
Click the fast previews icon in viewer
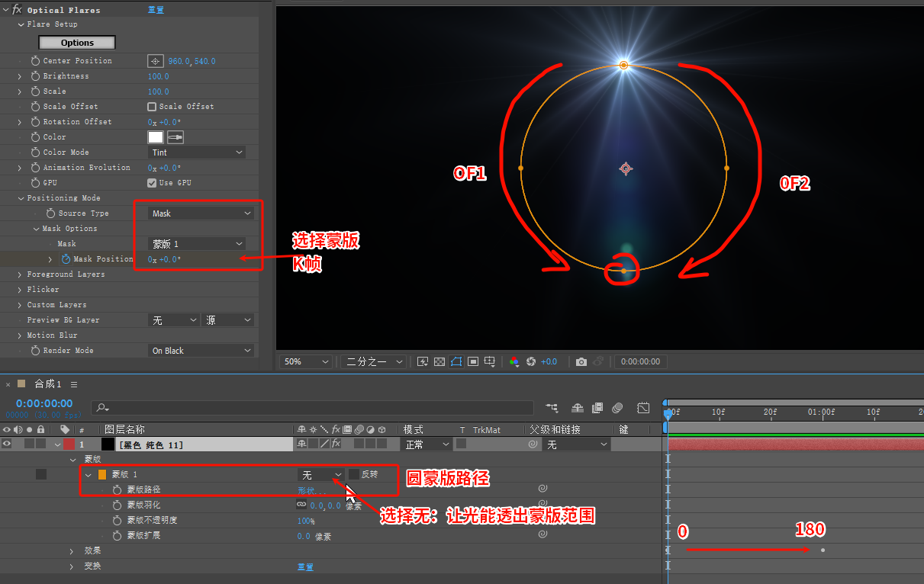[x=422, y=361]
